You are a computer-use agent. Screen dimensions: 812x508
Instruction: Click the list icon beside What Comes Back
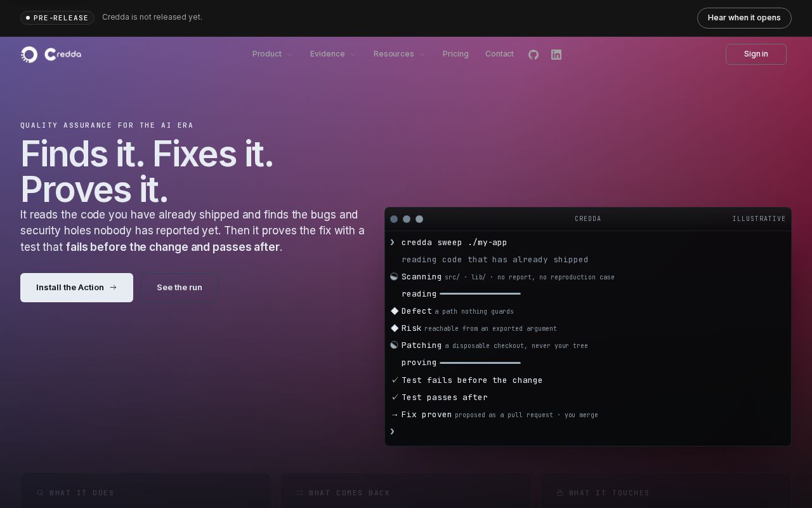click(300, 493)
